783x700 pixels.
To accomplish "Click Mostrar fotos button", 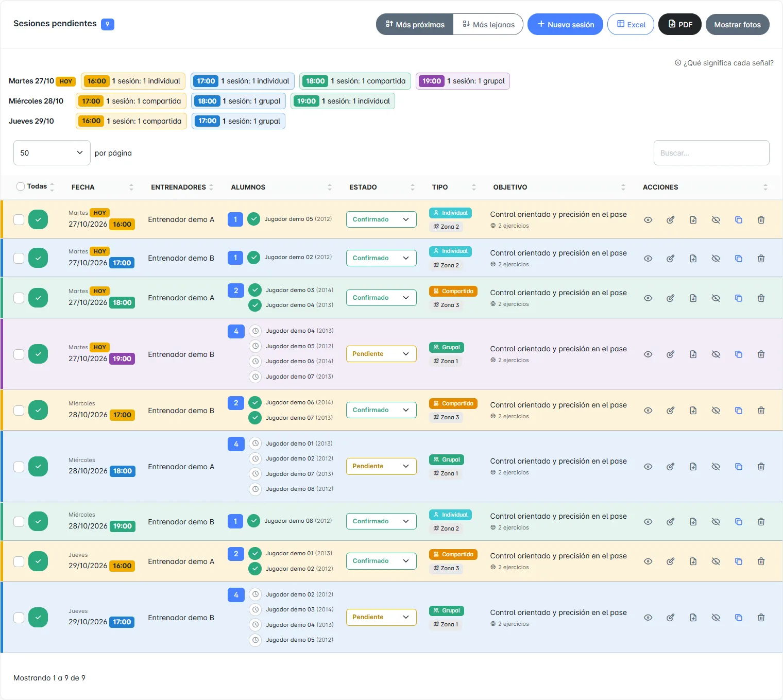I will pos(738,24).
